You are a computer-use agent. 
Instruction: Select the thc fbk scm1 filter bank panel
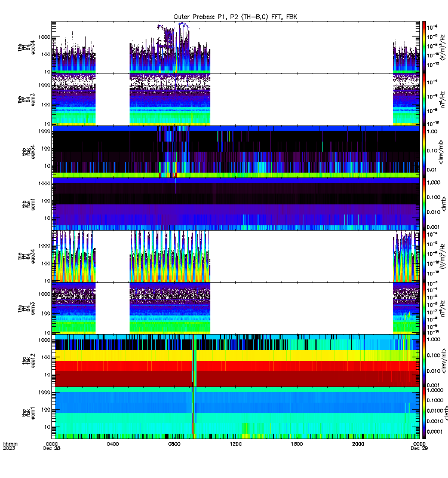(235, 413)
